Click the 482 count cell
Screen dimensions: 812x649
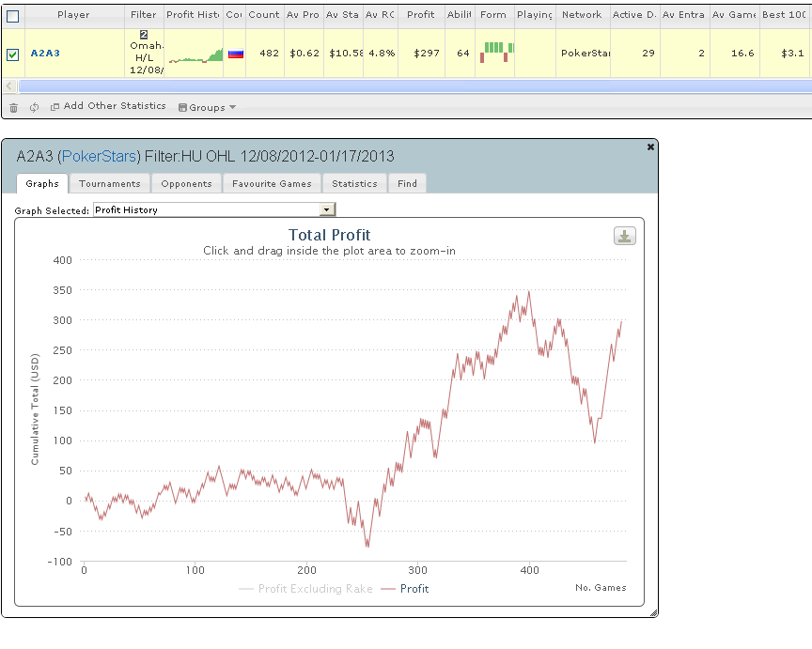tap(265, 53)
